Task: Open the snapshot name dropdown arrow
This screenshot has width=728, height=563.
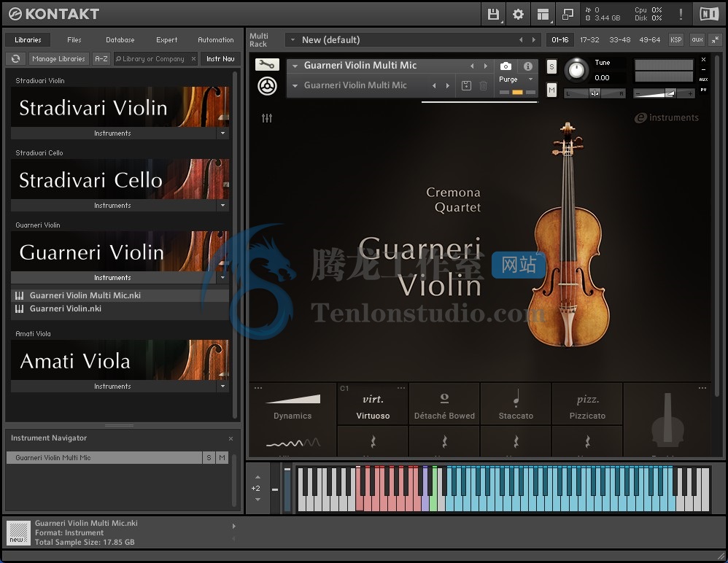Action: click(x=295, y=85)
